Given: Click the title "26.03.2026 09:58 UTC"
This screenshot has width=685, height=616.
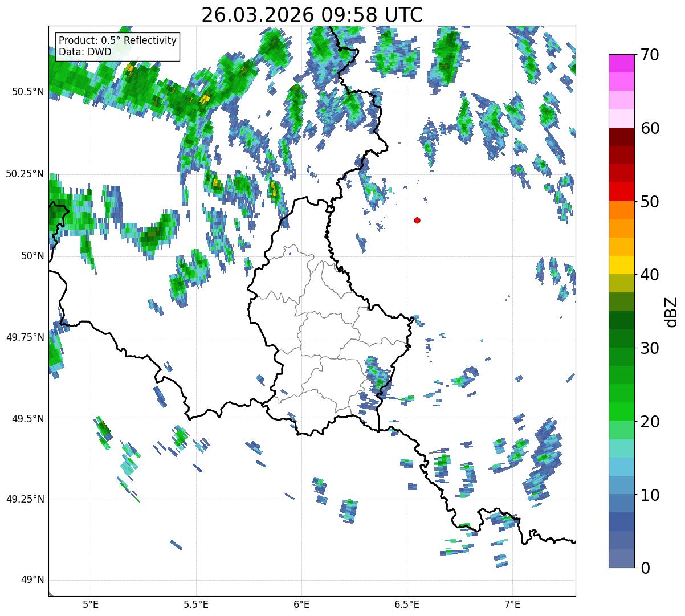Looking at the screenshot, I should pyautogui.click(x=312, y=14).
